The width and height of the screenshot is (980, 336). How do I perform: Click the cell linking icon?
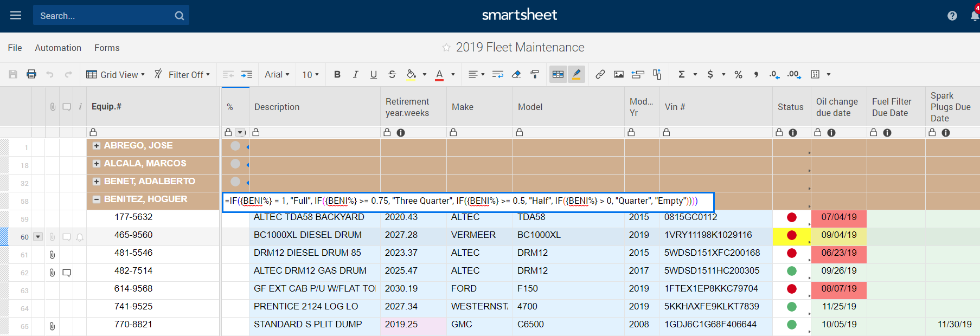pos(638,74)
